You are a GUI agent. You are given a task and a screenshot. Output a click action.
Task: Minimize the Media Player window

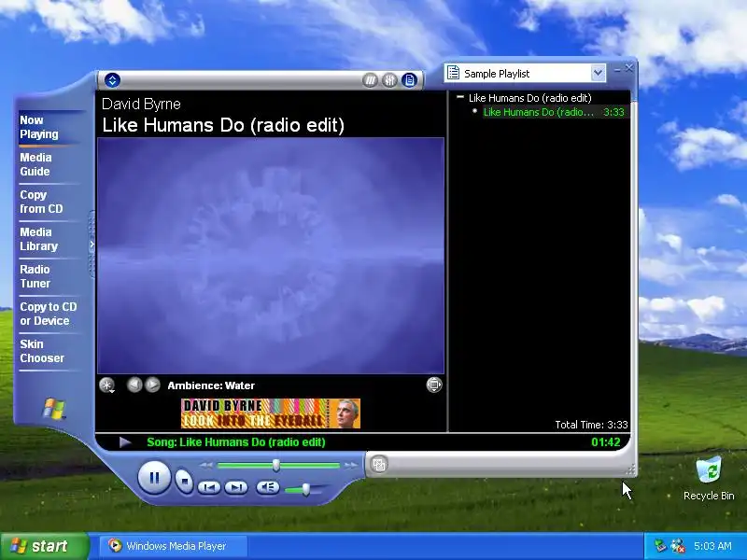point(617,69)
